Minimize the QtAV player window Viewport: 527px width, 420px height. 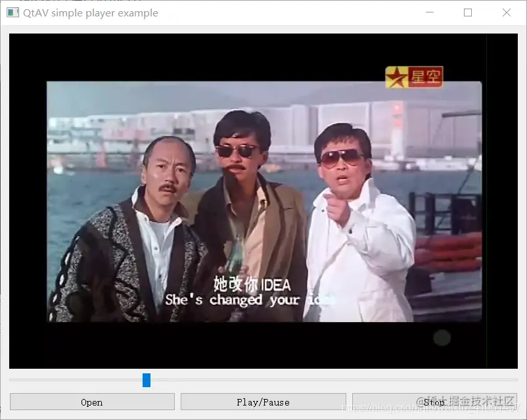pyautogui.click(x=430, y=12)
